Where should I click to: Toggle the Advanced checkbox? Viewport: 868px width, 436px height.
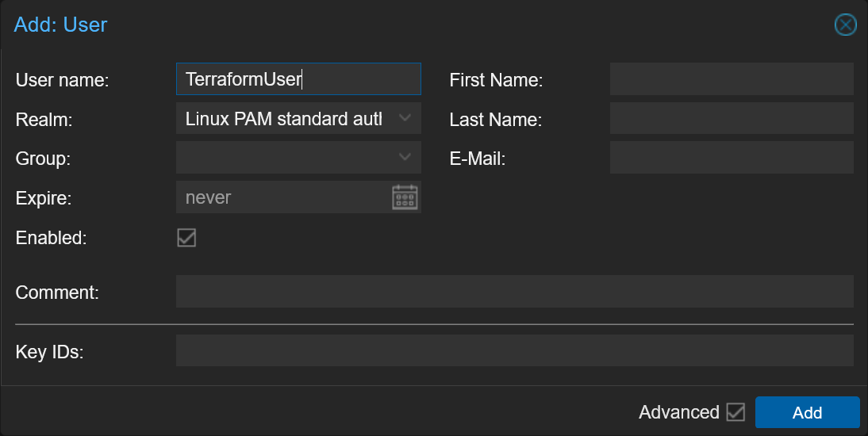[x=735, y=412]
